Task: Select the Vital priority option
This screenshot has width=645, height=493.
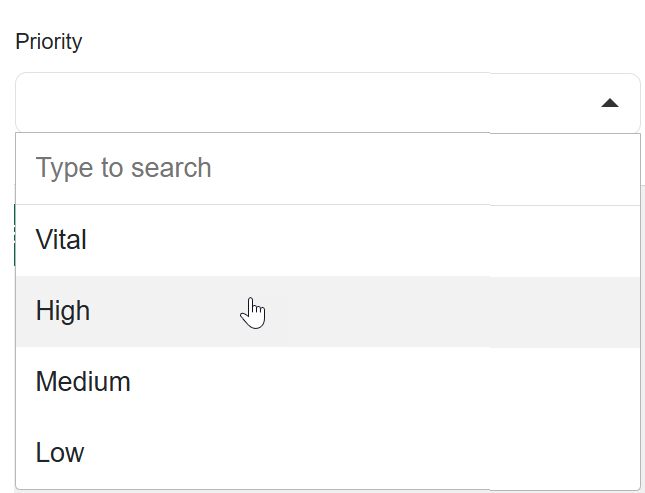Action: 328,240
